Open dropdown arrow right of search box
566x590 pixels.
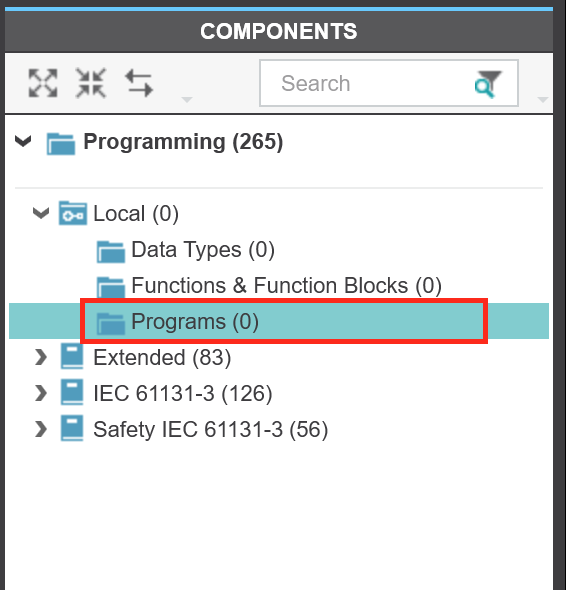pos(542,100)
